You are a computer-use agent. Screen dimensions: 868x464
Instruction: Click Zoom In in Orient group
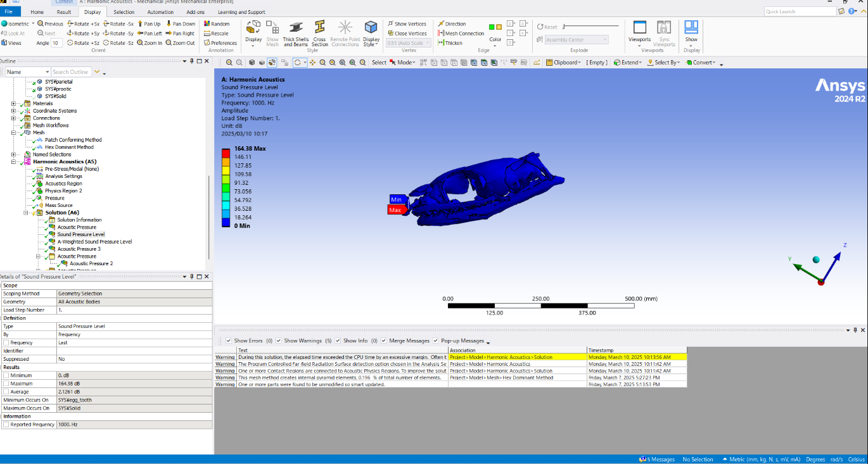click(x=149, y=43)
